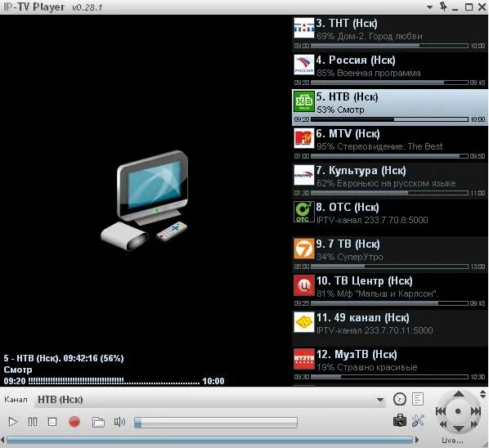Click the video area TV placeholder image

[x=145, y=201]
